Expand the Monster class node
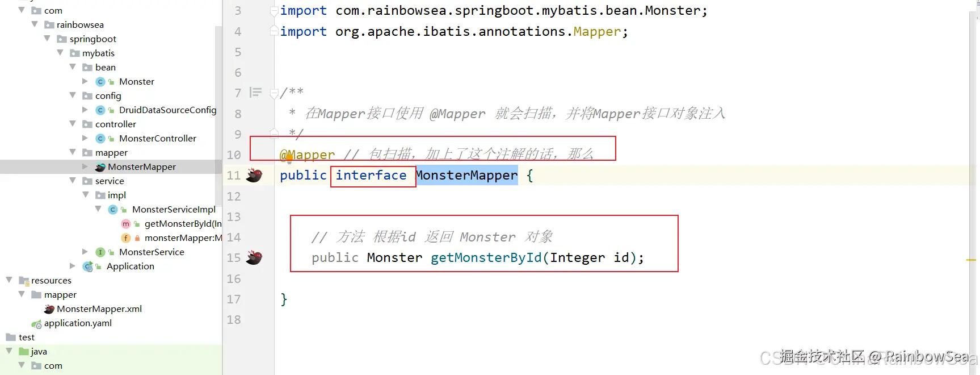This screenshot has height=375, width=980. pyautogui.click(x=85, y=81)
